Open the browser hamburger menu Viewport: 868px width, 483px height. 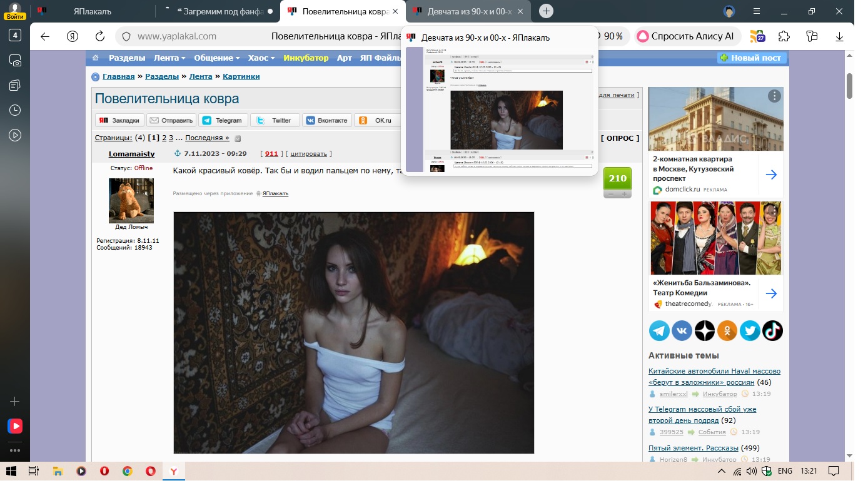(x=757, y=11)
